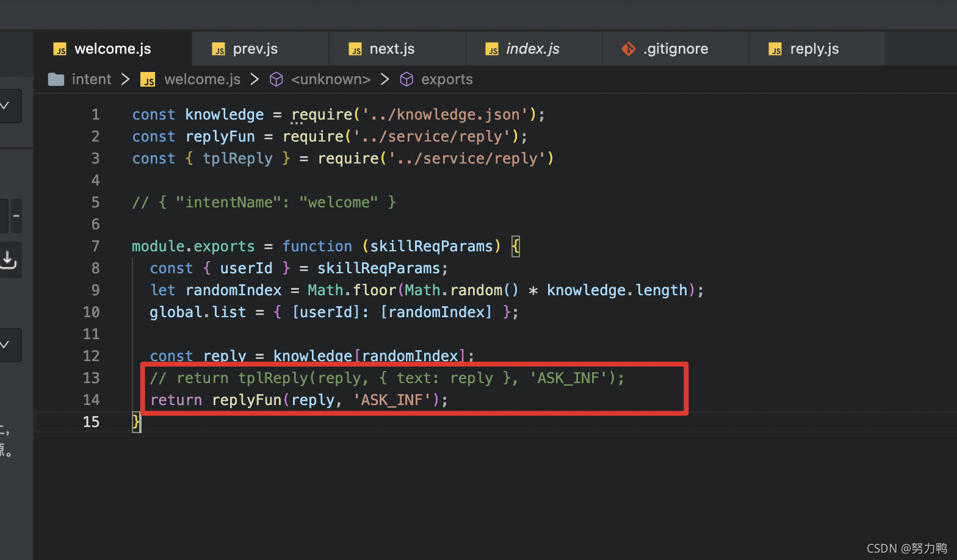The width and height of the screenshot is (957, 560).
Task: Expand breadcrumb chevron after <unknown>
Action: pos(385,79)
